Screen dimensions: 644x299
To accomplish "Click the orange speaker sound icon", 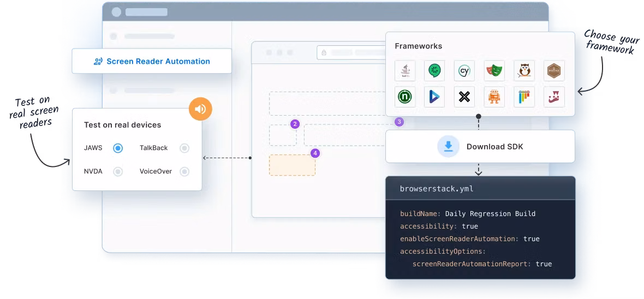I will [200, 109].
